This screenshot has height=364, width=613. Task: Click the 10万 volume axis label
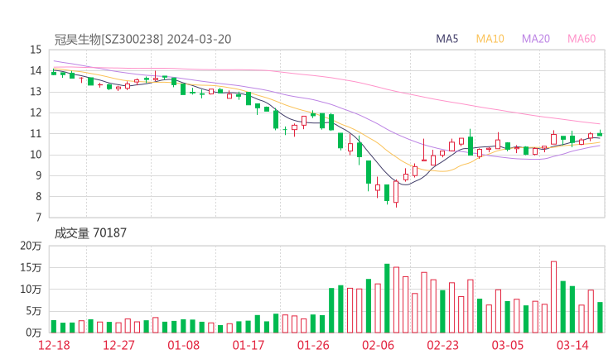[x=31, y=290]
